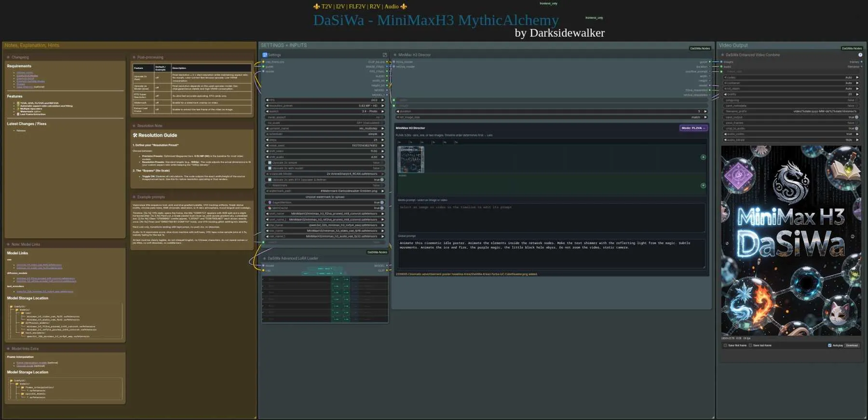Enable the Watermark switch in Settings
868x420 pixels.
pos(381,185)
